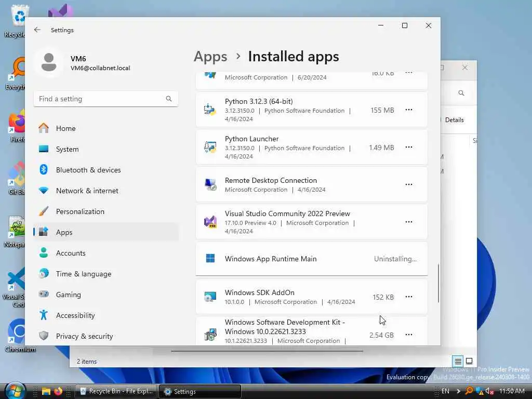Click the Windows App Runtime Main icon
This screenshot has height=399, width=532.
[x=210, y=258]
